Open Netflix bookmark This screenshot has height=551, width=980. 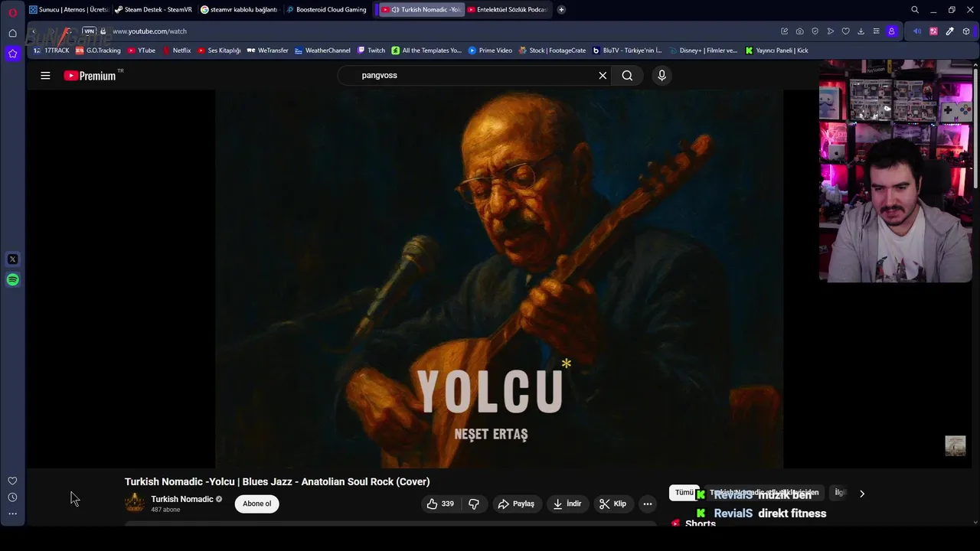(x=177, y=51)
